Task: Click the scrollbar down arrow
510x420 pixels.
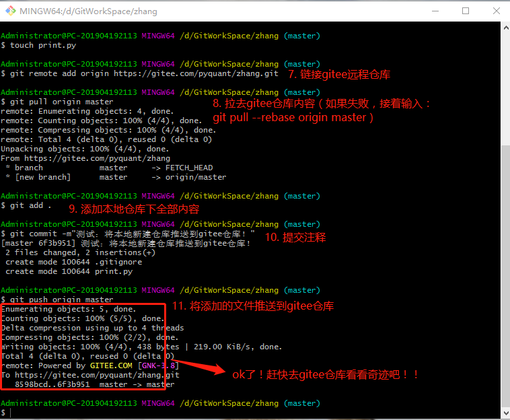Action: pyautogui.click(x=506, y=413)
